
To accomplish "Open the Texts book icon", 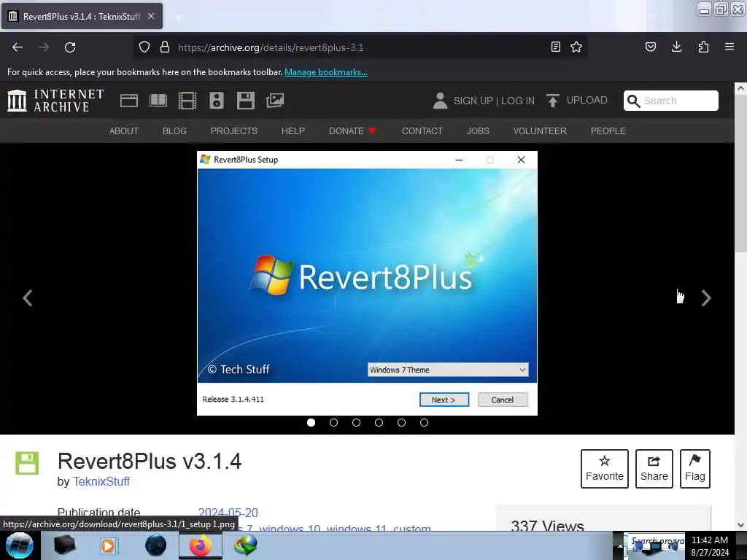I will [158, 101].
